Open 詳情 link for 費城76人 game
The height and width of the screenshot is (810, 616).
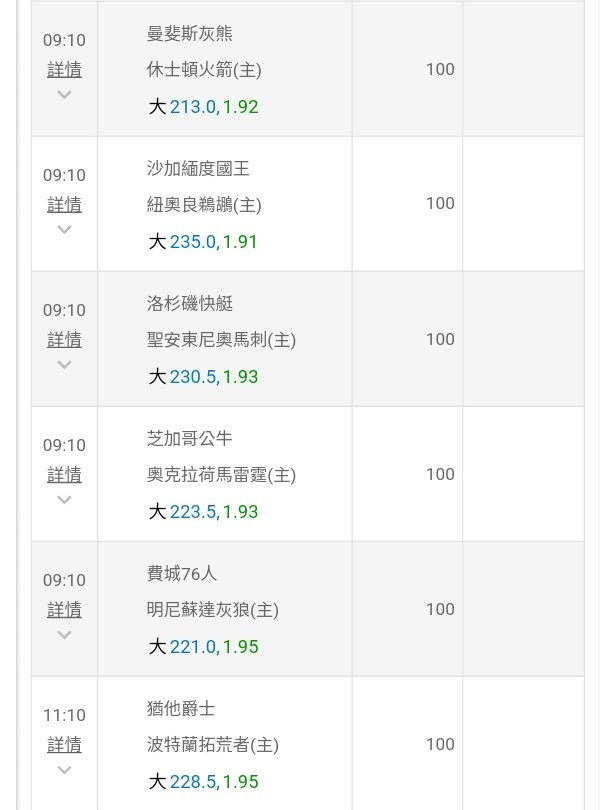(64, 610)
